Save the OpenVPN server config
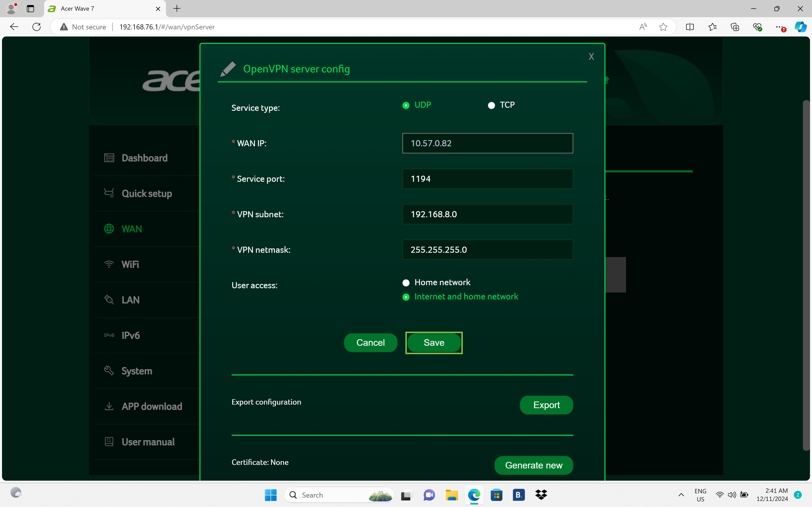The image size is (812, 507). (x=433, y=342)
